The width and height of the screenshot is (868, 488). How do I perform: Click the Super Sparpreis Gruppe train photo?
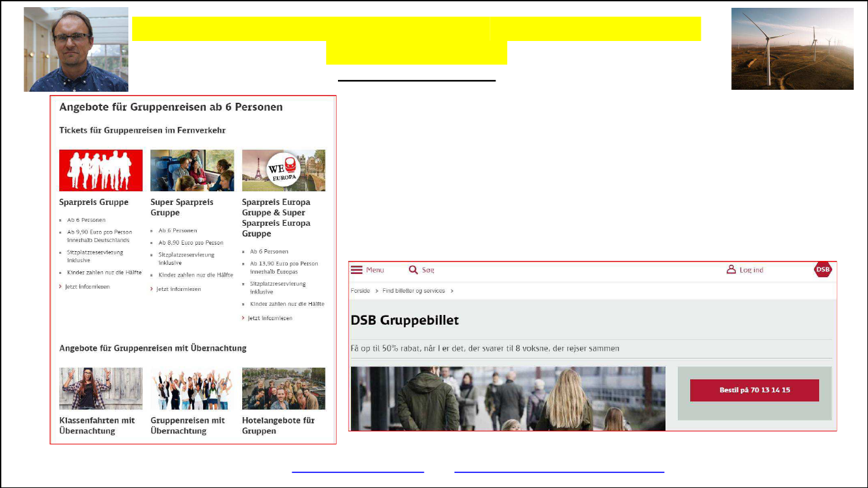click(x=192, y=170)
